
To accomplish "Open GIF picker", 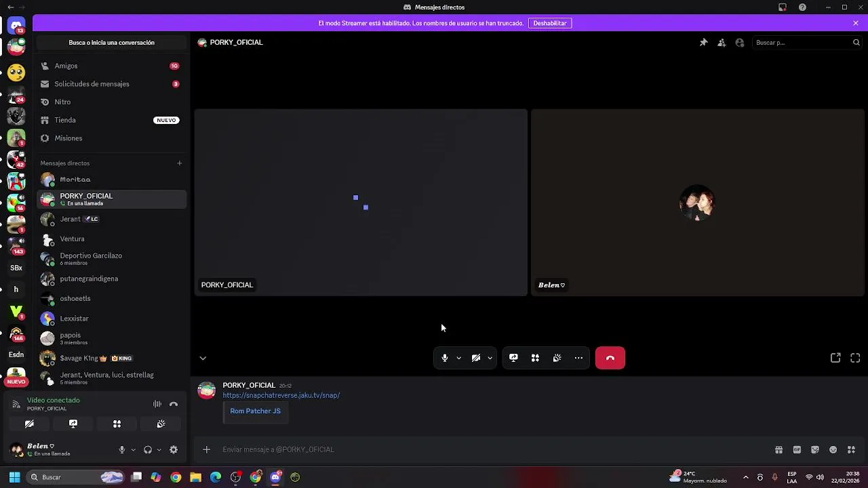I will click(797, 450).
